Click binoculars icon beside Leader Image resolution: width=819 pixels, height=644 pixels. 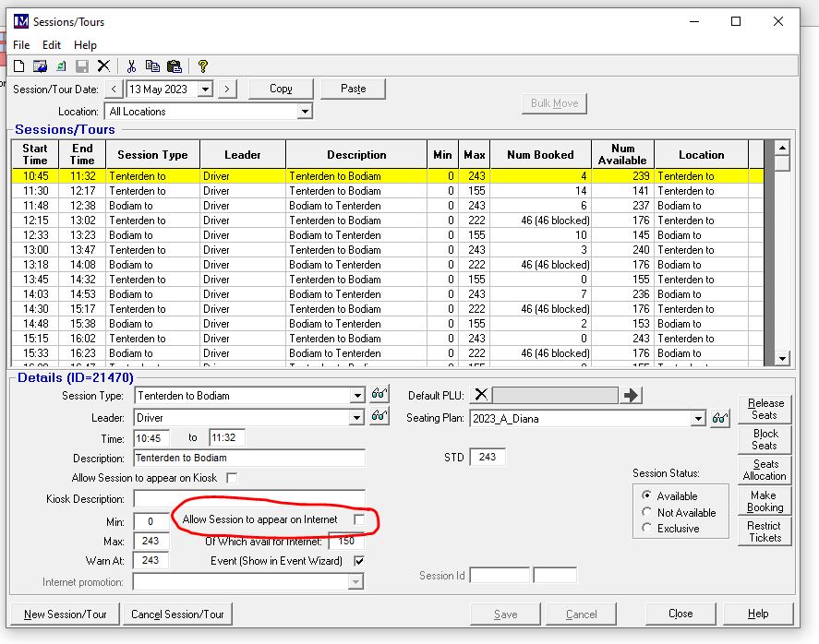379,416
